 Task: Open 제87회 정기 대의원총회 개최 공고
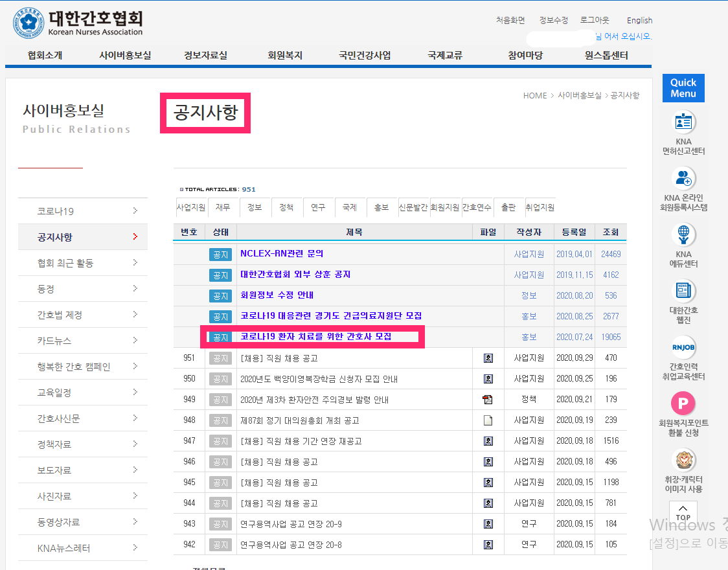[x=300, y=420]
